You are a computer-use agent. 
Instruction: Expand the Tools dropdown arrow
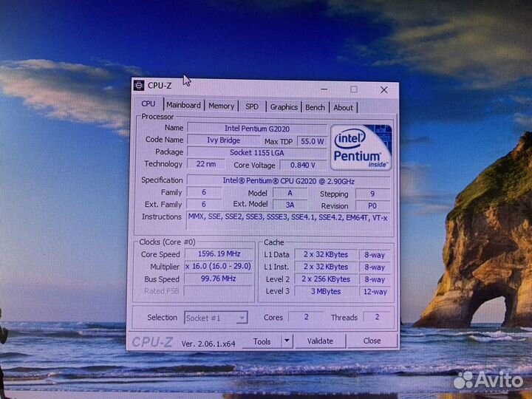pyautogui.click(x=287, y=341)
